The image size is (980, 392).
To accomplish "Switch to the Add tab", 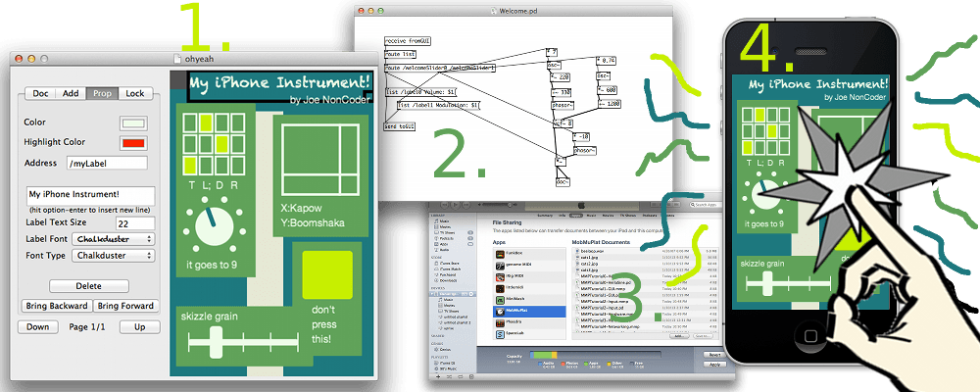I will (72, 93).
